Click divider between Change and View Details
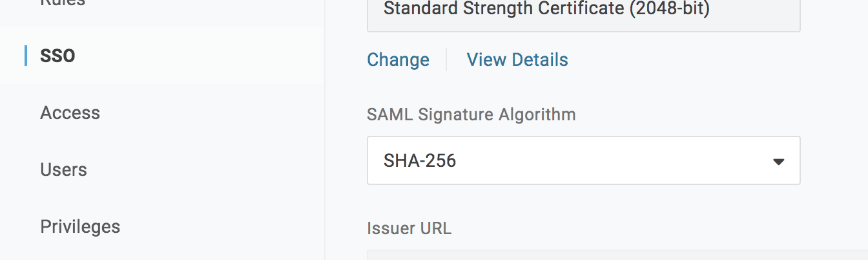 [x=447, y=60]
